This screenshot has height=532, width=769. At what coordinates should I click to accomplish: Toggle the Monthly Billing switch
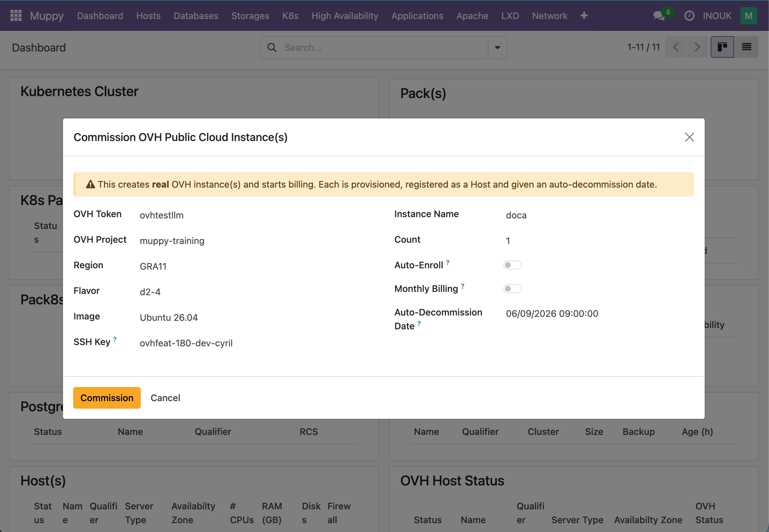[512, 289]
